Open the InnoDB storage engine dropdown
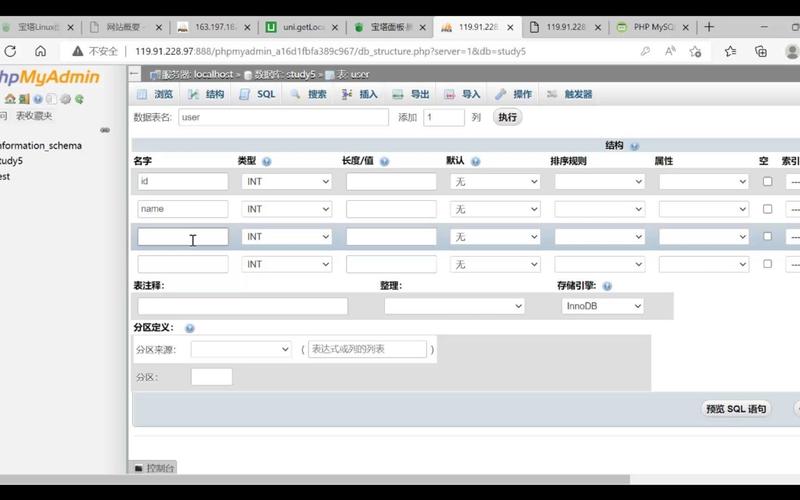This screenshot has height=500, width=800. point(603,306)
